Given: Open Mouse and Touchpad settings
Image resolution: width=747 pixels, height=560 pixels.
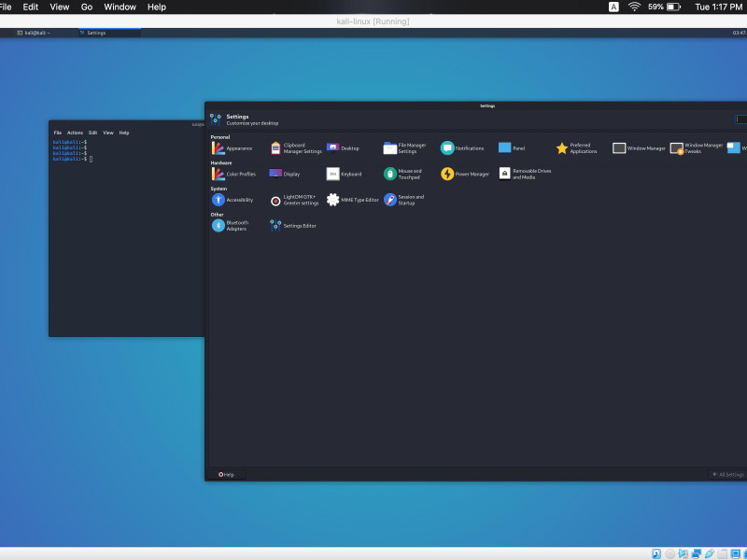Looking at the screenshot, I should pos(403,174).
